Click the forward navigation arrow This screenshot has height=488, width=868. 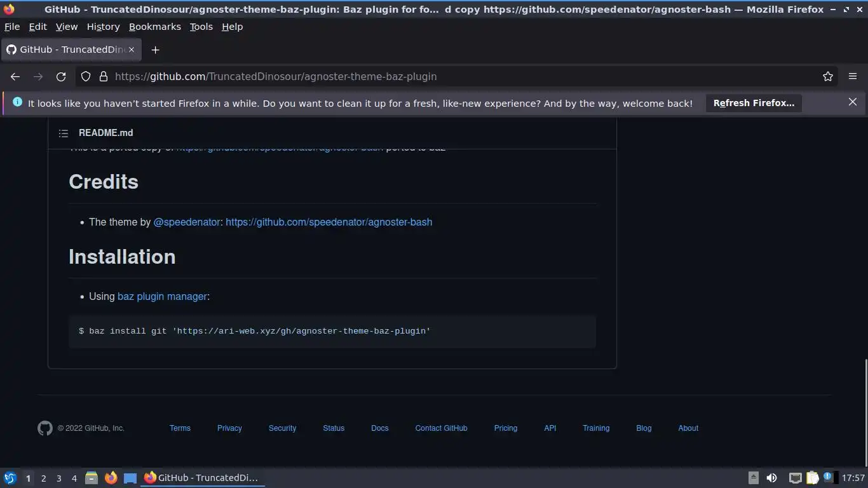38,76
